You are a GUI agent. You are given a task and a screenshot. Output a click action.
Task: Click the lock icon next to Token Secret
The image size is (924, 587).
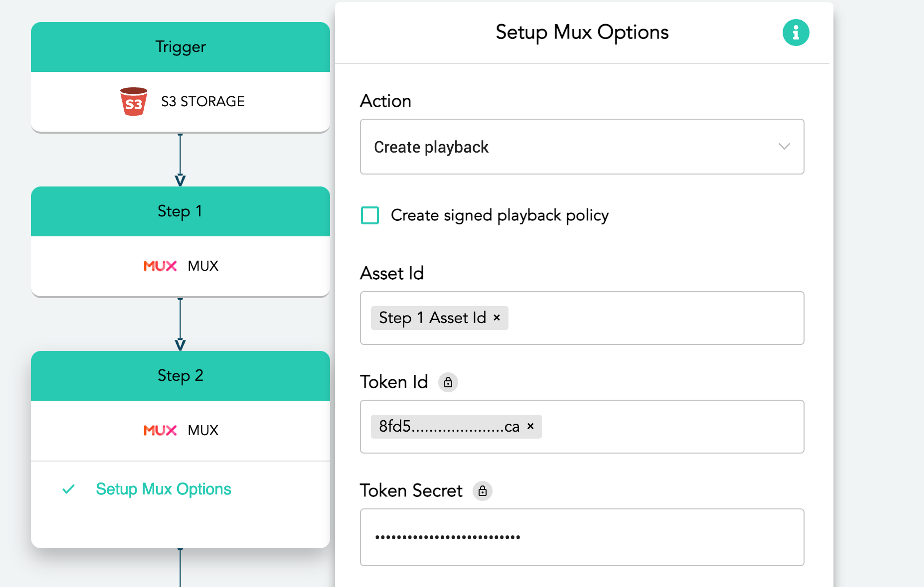pos(482,491)
